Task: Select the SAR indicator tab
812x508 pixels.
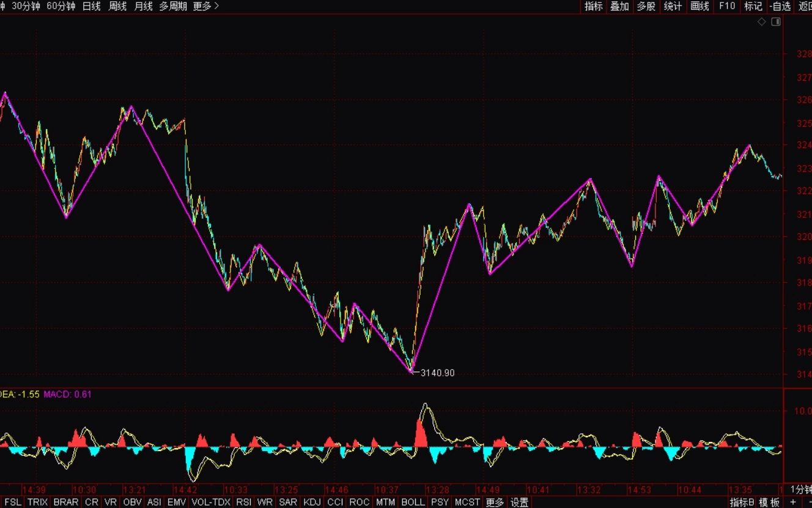Action: pos(288,502)
